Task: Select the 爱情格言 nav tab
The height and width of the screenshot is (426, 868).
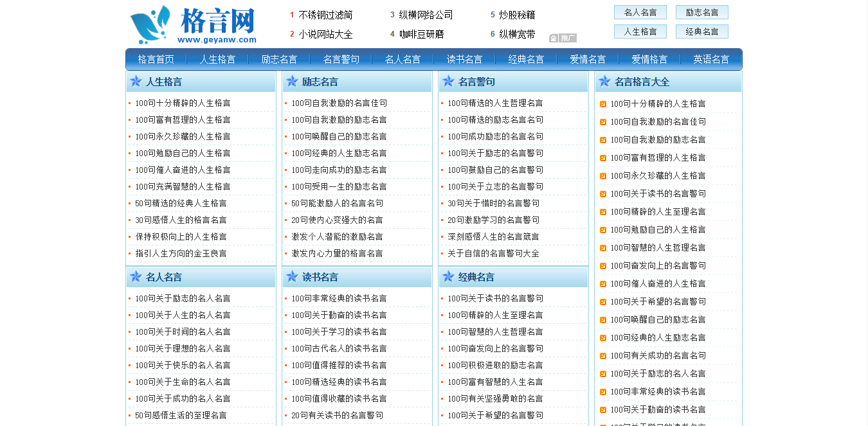Action: tap(649, 59)
